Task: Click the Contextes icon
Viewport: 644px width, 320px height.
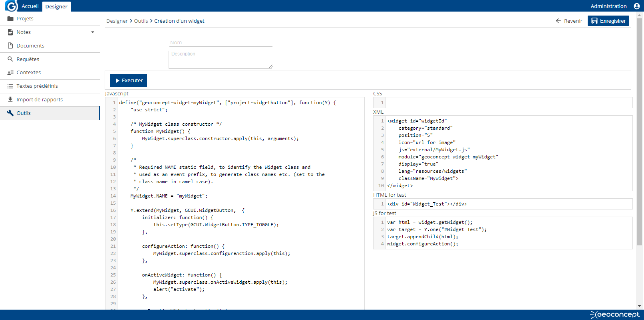Action: tap(10, 73)
